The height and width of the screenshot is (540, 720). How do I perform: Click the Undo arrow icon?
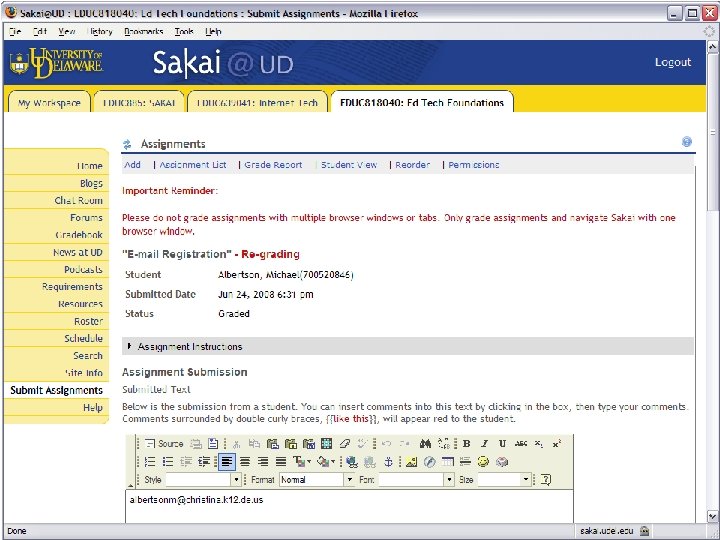(386, 444)
